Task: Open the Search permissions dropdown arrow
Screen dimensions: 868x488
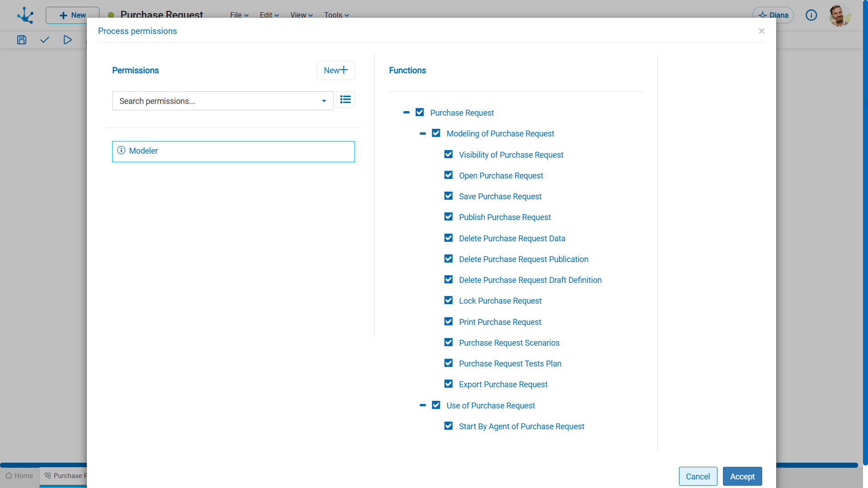Action: (324, 101)
